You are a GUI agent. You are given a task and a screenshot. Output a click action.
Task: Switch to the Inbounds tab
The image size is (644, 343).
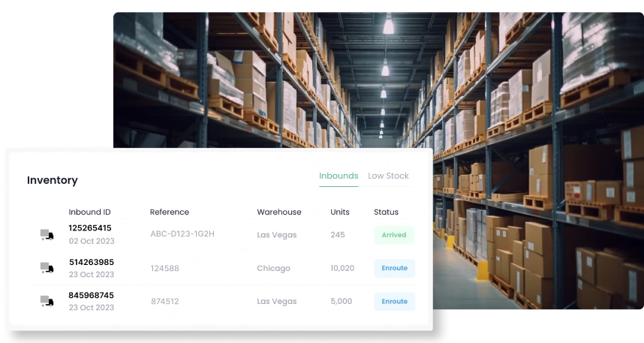tap(339, 176)
